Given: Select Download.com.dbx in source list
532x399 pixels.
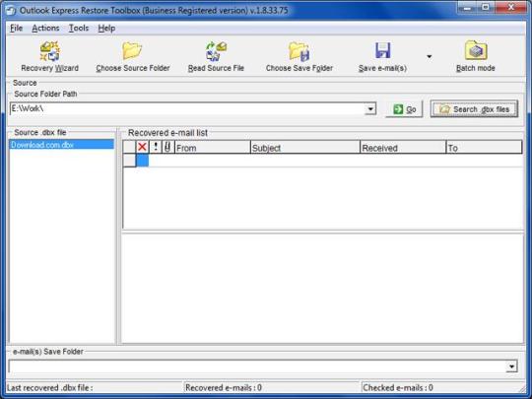Looking at the screenshot, I should tap(61, 145).
